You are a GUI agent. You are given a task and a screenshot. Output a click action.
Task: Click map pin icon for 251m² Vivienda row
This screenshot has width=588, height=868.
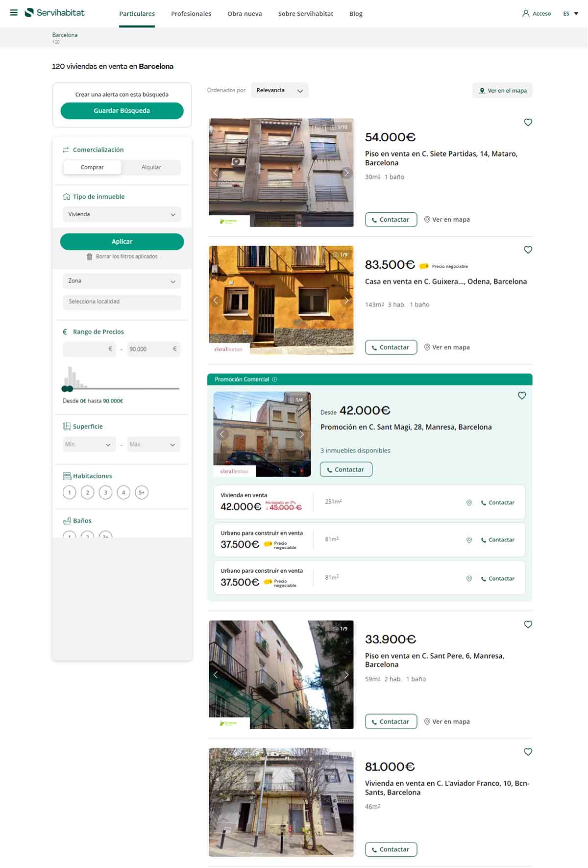[x=469, y=503]
